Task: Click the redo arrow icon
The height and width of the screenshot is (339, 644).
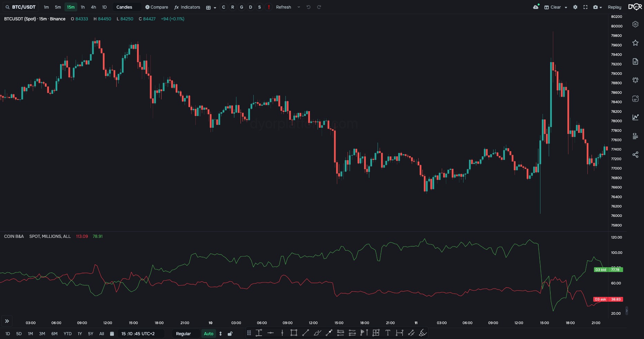Action: point(319,7)
